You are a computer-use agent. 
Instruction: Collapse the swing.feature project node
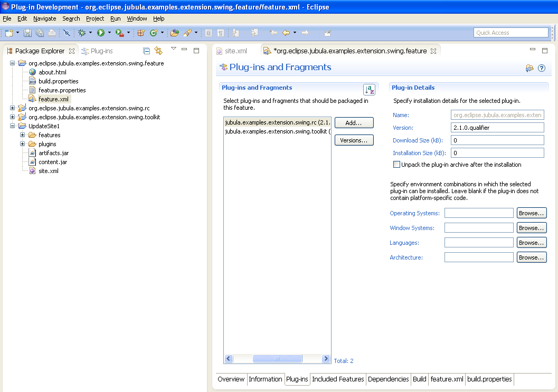tap(13, 63)
